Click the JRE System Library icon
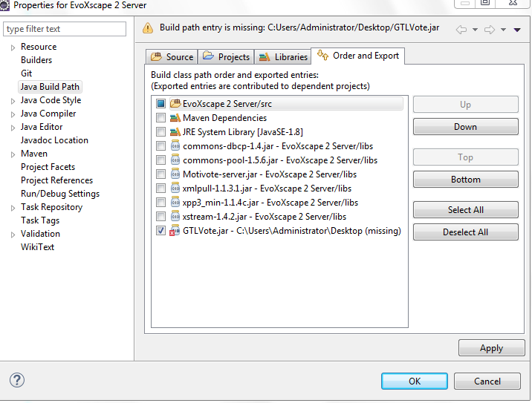Viewport: 532px width, 403px height. (x=175, y=132)
